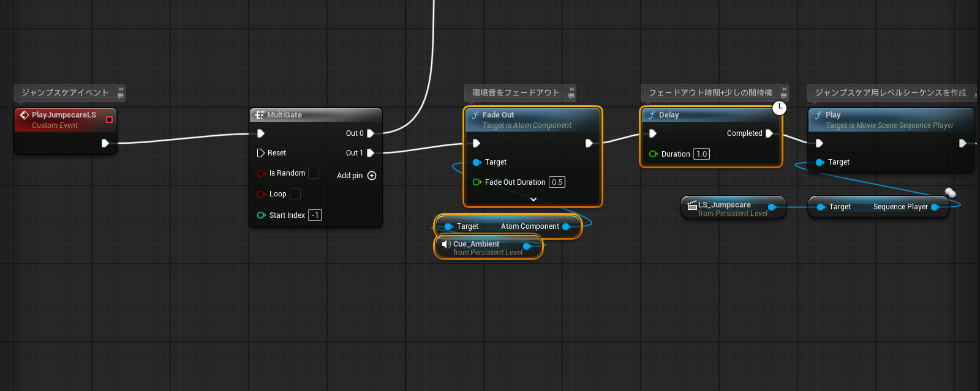The width and height of the screenshot is (980, 391).
Task: Click the PlayJumpscareLS custom event icon
Action: (x=24, y=114)
